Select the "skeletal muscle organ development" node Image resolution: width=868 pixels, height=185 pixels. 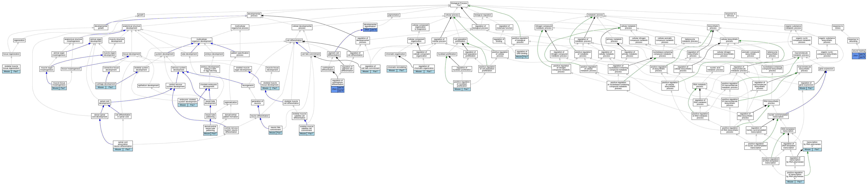coord(243,69)
